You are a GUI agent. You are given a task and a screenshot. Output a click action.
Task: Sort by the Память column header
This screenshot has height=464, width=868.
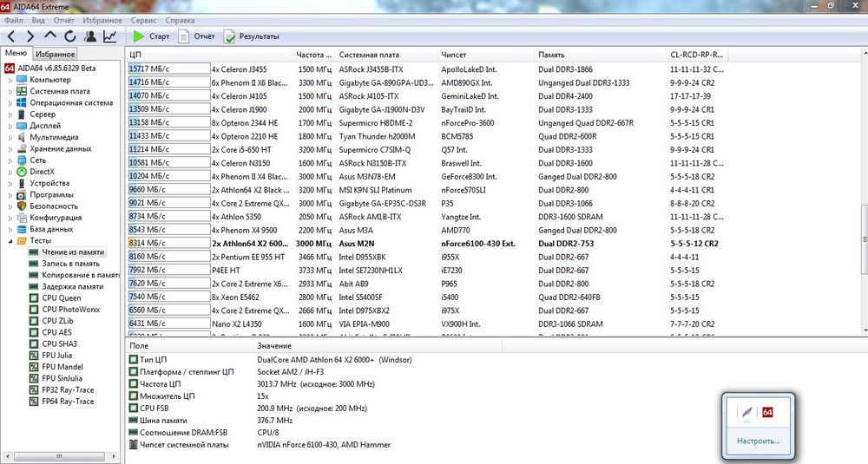[x=600, y=55]
